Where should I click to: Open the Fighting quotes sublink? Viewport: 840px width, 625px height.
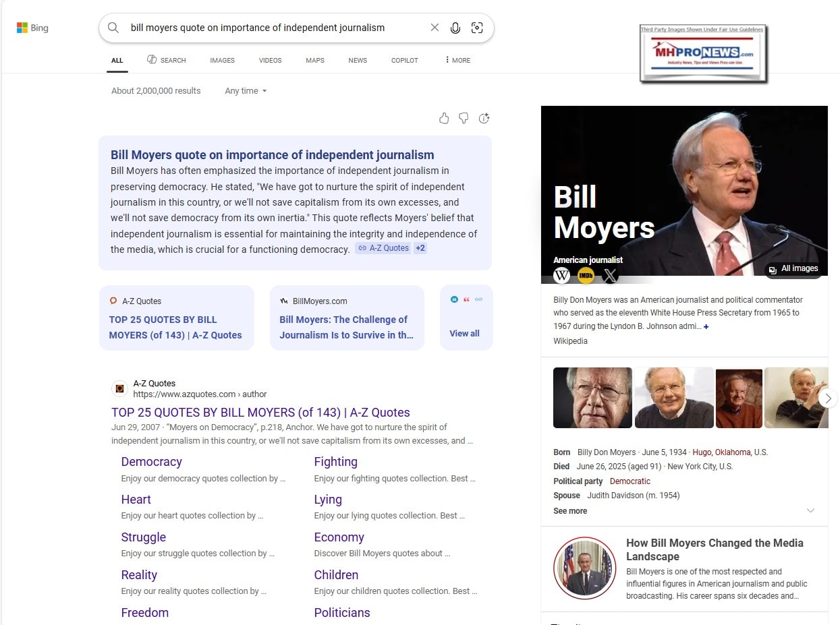335,462
